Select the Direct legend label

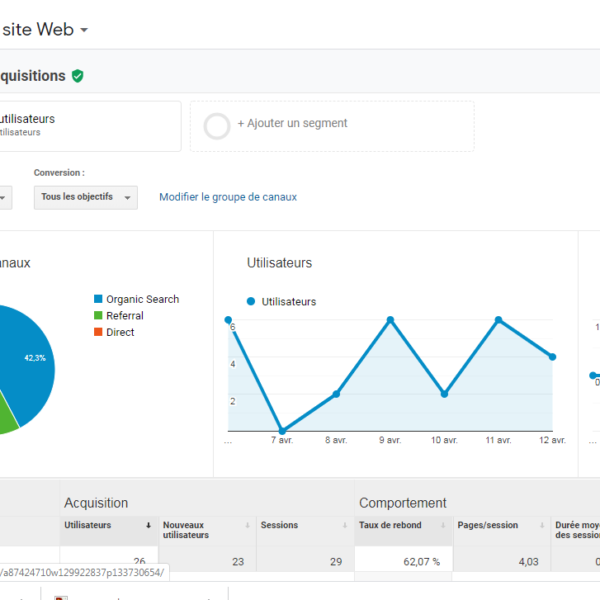click(x=120, y=332)
